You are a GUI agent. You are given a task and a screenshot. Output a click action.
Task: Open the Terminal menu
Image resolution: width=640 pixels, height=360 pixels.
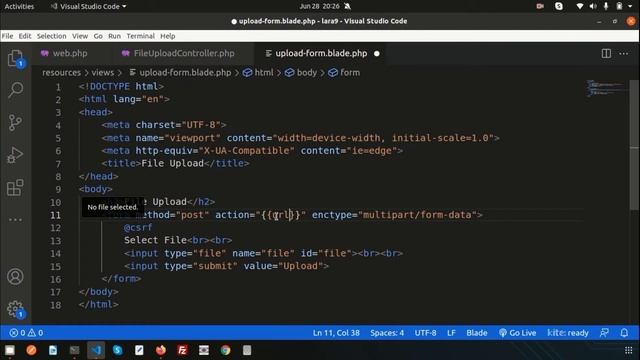(x=140, y=36)
